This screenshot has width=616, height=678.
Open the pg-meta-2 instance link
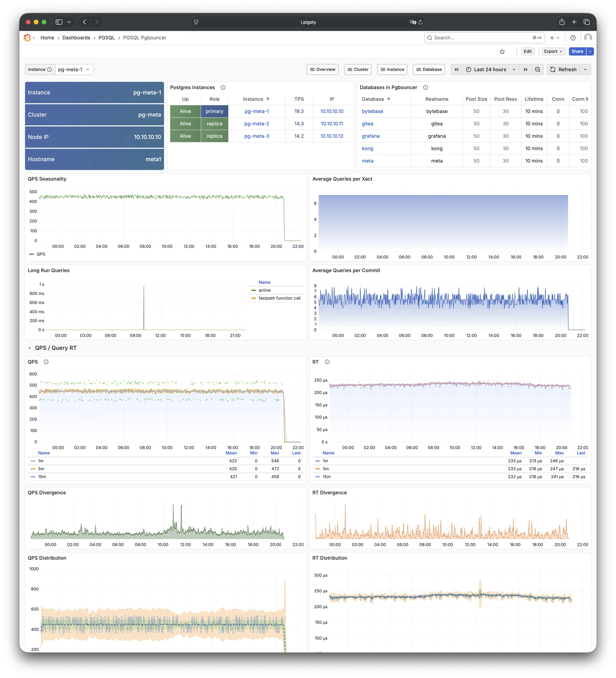(x=256, y=124)
